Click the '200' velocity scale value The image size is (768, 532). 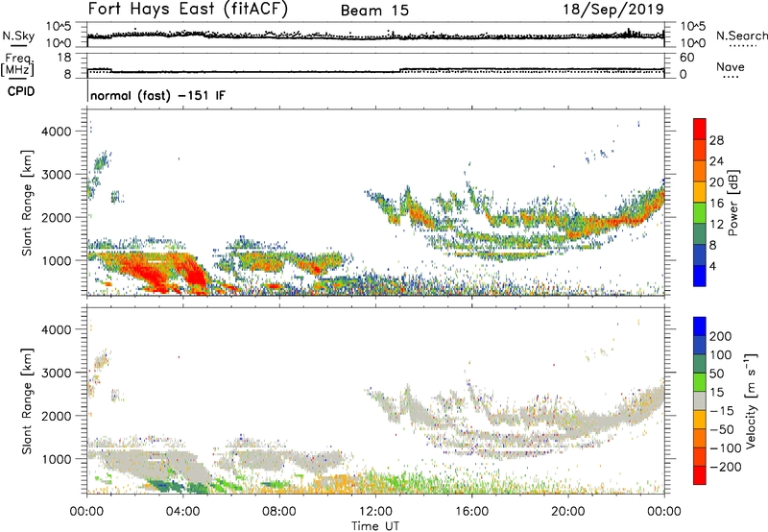click(721, 336)
